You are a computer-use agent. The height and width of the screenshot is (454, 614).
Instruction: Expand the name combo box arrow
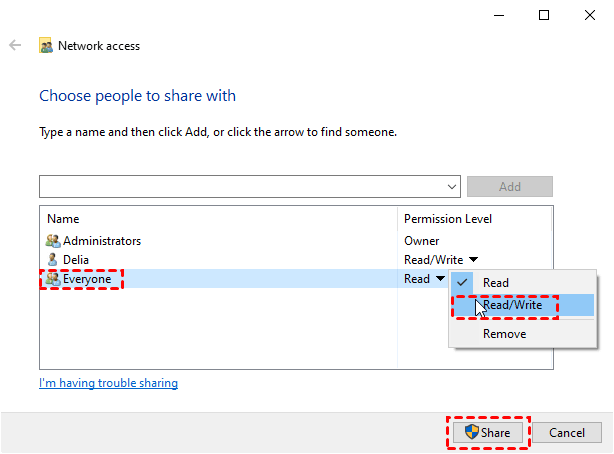pyautogui.click(x=452, y=186)
